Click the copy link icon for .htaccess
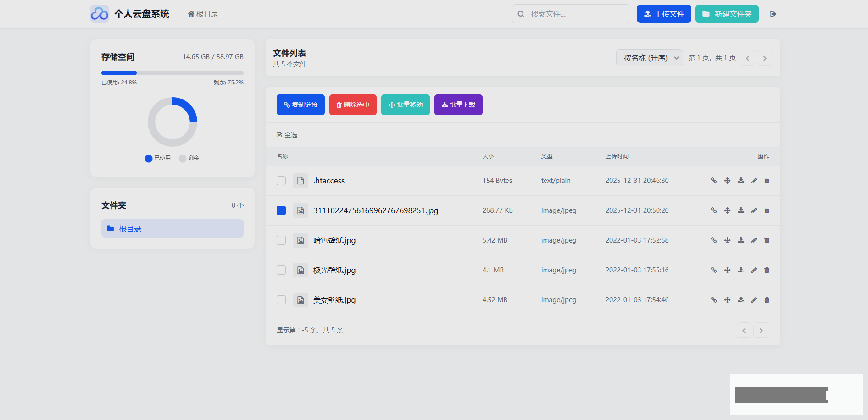This screenshot has width=868, height=420. coord(713,181)
